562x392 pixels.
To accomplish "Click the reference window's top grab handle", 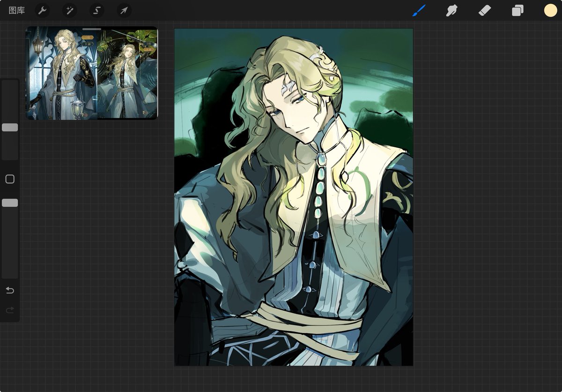I will pos(92,29).
